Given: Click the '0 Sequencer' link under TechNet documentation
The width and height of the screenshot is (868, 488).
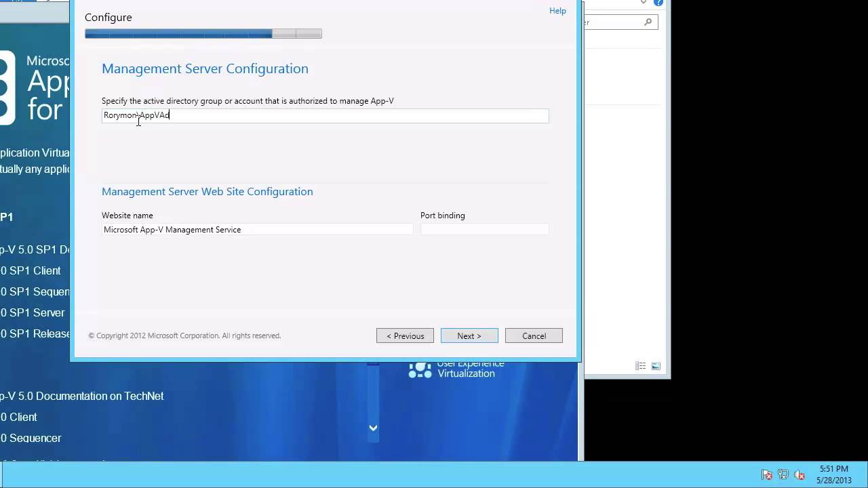Looking at the screenshot, I should tap(31, 438).
